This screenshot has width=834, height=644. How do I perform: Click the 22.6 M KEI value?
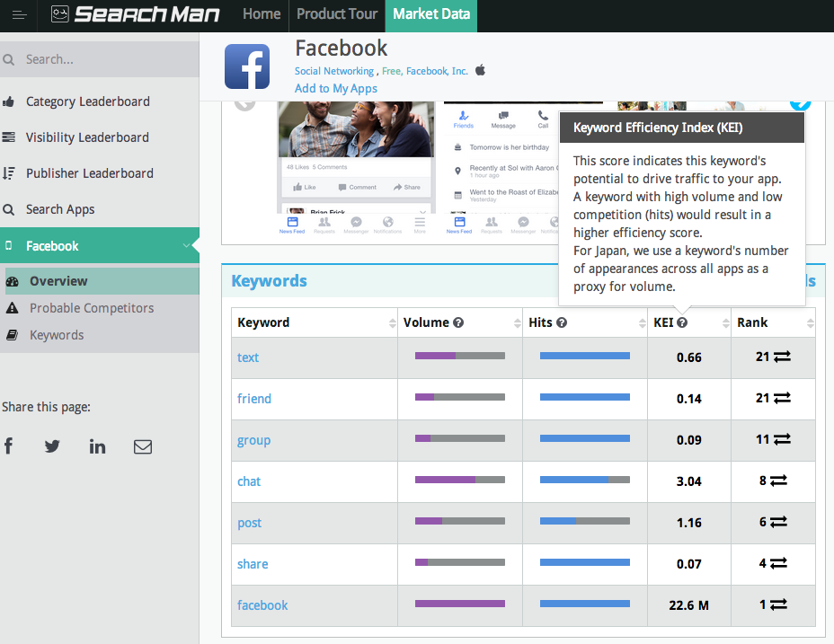(x=688, y=605)
